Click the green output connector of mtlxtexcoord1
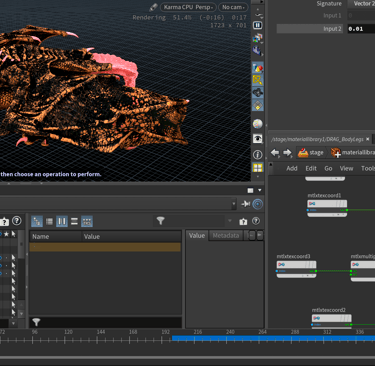 [347, 210]
